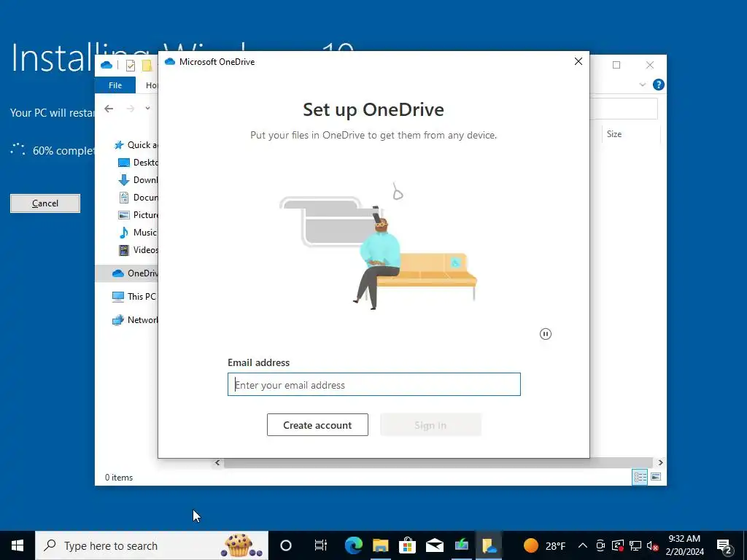The height and width of the screenshot is (560, 747).
Task: Click OneDrive cloud icon in Explorer title bar
Action: tap(107, 65)
